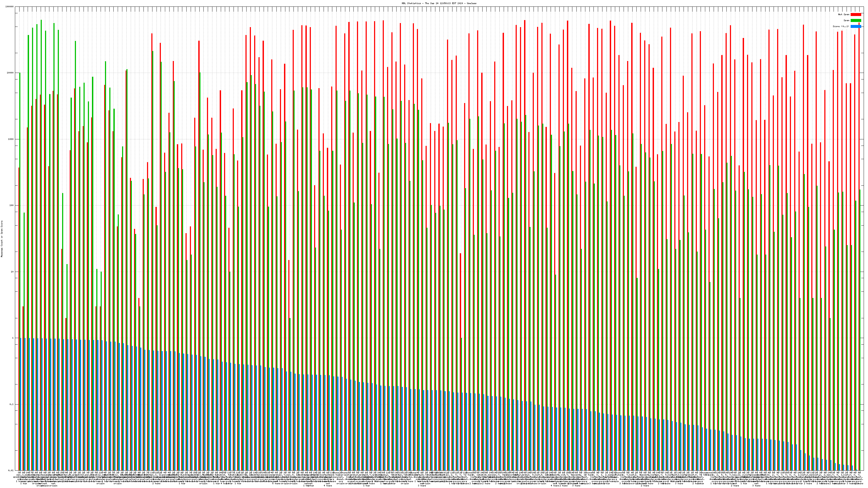Click the last green bar at right edge

pyautogui.click(x=860, y=303)
